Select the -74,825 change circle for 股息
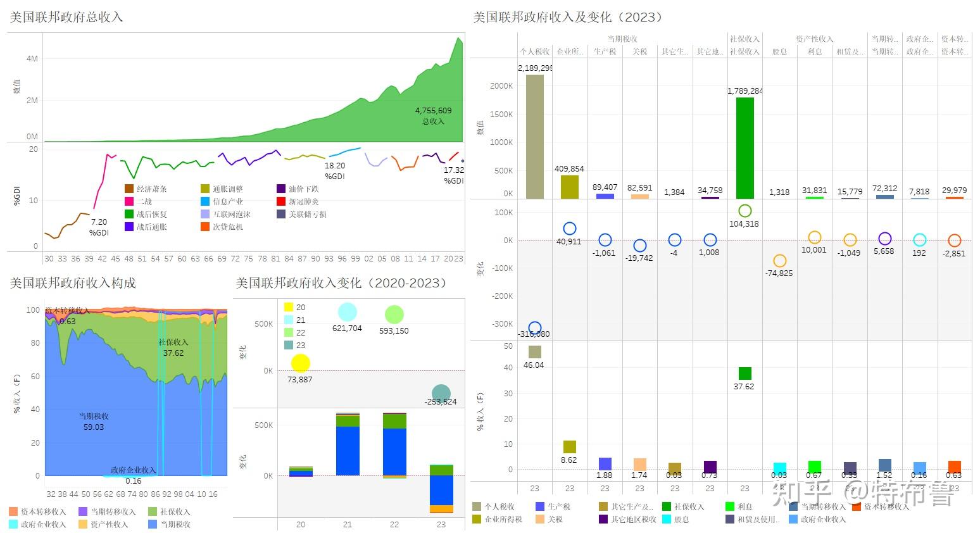Screen dimensions: 980x533 [x=780, y=261]
